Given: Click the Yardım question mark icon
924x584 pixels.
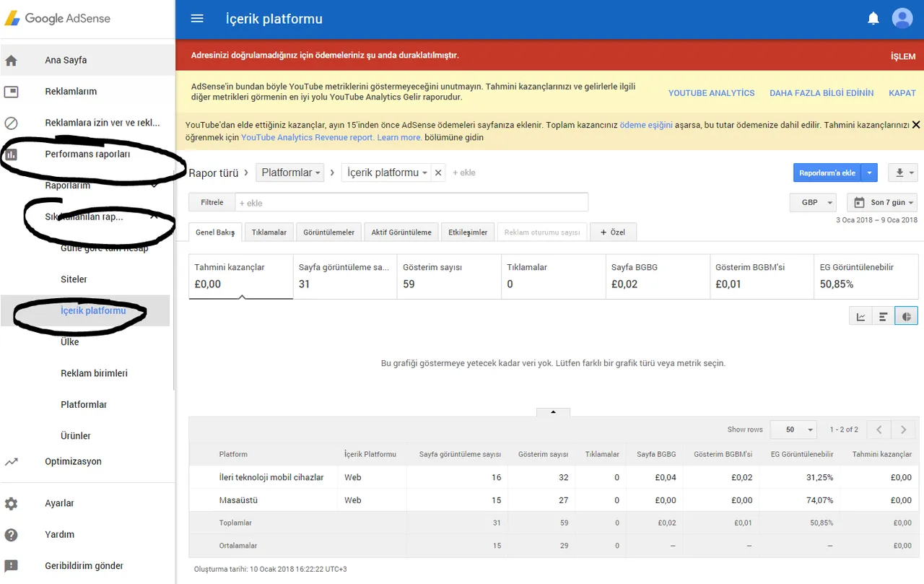Looking at the screenshot, I should click(11, 535).
